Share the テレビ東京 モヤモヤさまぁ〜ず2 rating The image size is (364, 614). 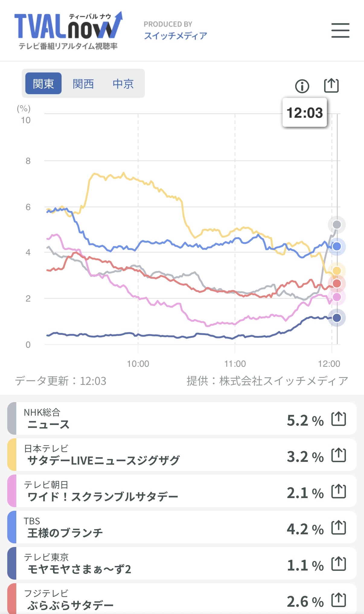pyautogui.click(x=338, y=564)
